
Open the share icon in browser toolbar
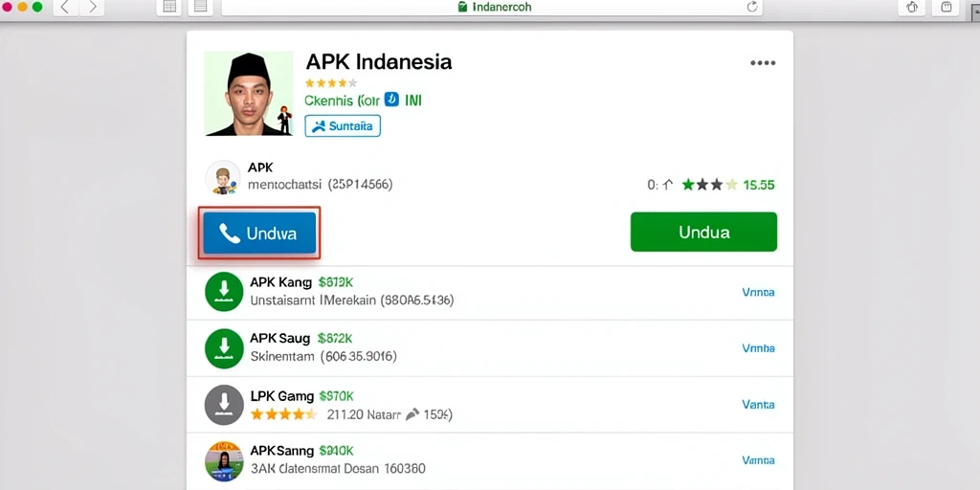pyautogui.click(x=912, y=7)
